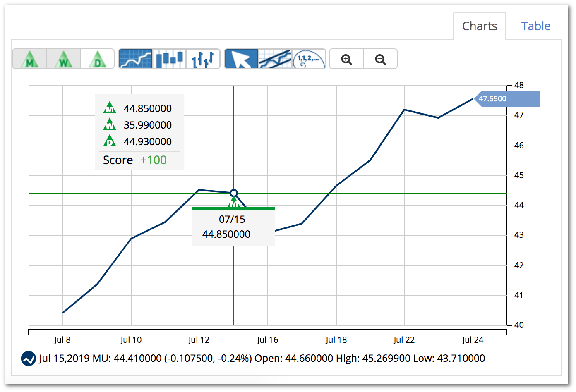Click the Jul 10 axis label
The width and height of the screenshot is (576, 392).
pyautogui.click(x=131, y=340)
